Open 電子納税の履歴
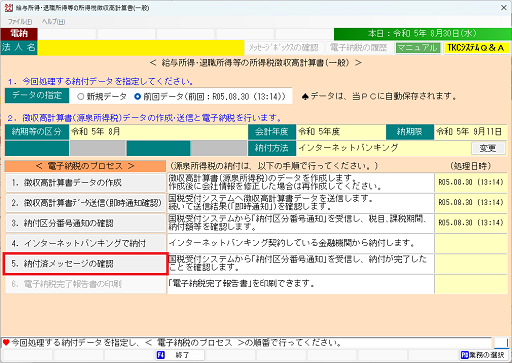The height and width of the screenshot is (363, 512). (x=359, y=48)
